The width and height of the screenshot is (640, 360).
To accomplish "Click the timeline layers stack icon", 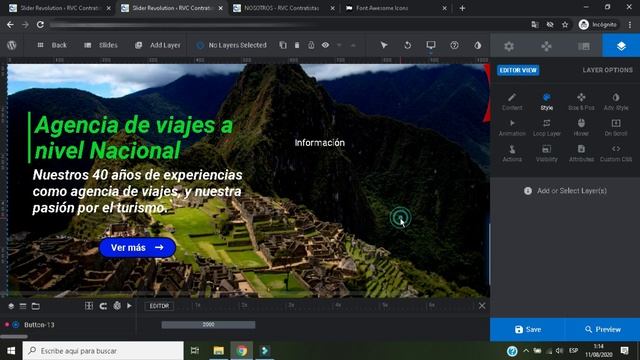I will [x=11, y=306].
